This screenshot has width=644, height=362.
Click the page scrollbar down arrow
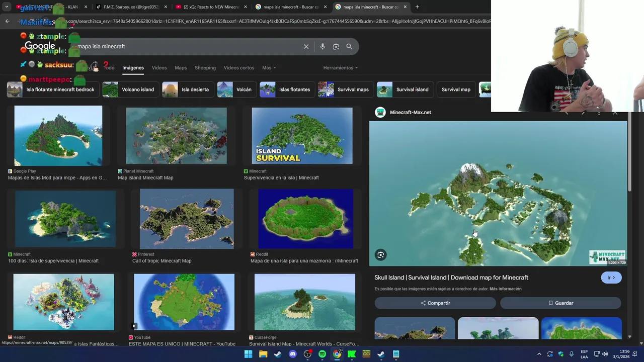pyautogui.click(x=641, y=343)
